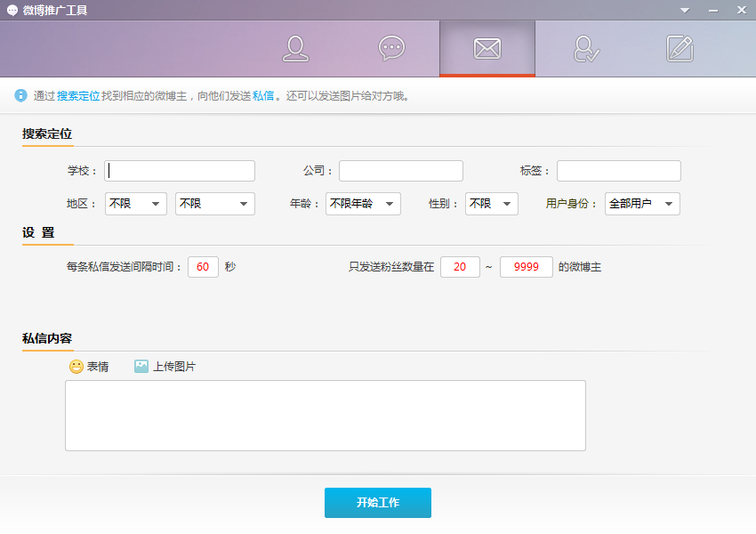Click the blue info icon in the hint bar
The height and width of the screenshot is (534, 756).
(x=20, y=95)
